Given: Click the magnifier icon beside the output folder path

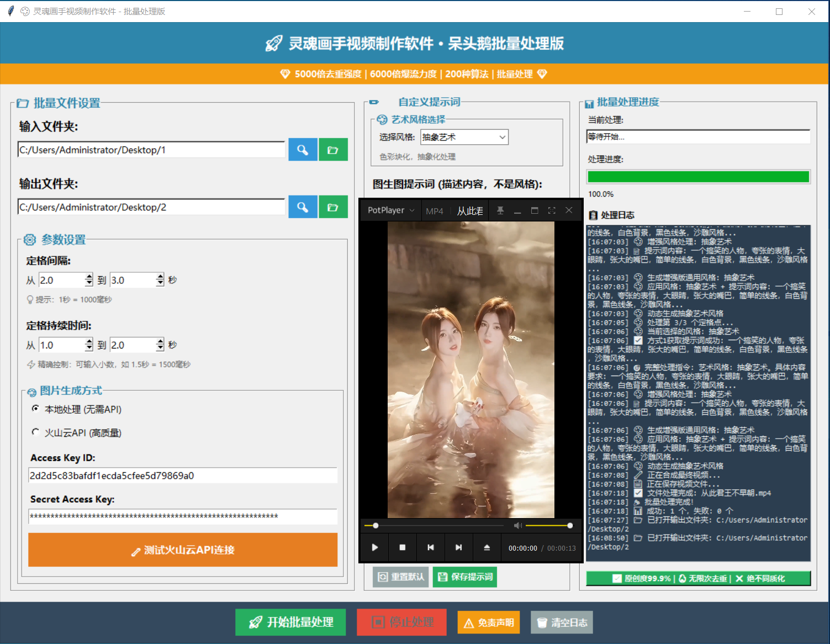Looking at the screenshot, I should coord(302,207).
